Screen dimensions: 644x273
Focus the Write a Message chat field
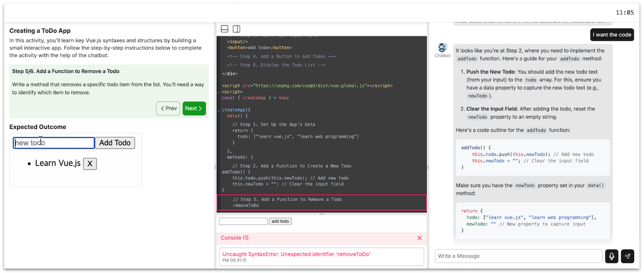[x=518, y=256]
